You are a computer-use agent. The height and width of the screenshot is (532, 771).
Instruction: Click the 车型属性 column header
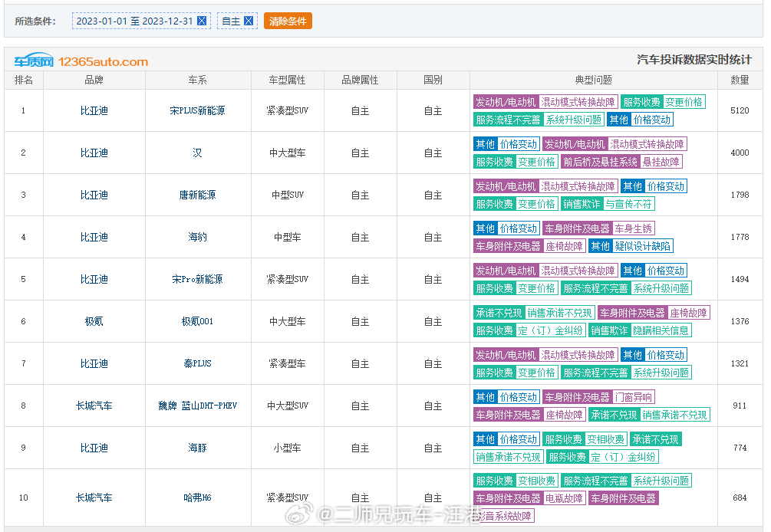(287, 80)
